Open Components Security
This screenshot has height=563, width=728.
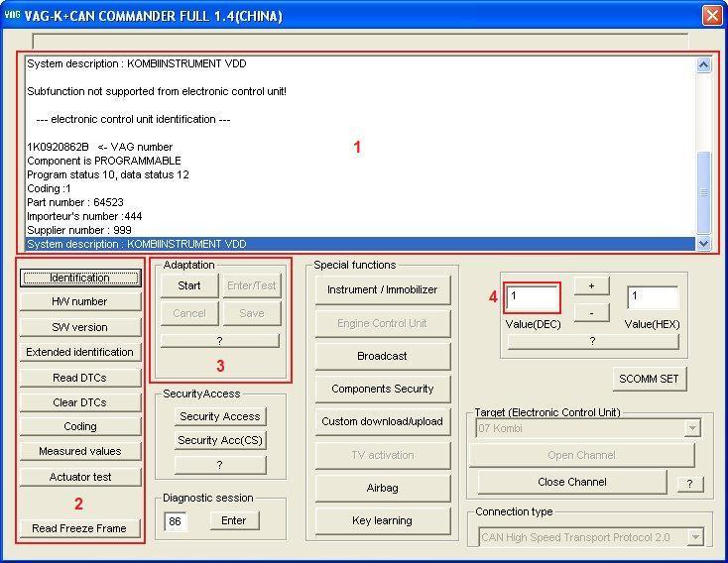tap(383, 389)
